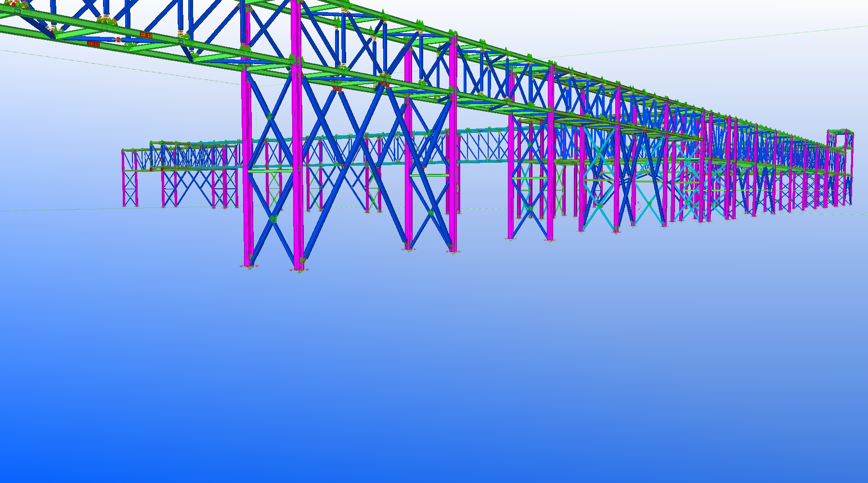
Task: Select the leftmost bent of the low background rack
Action: click(130, 178)
